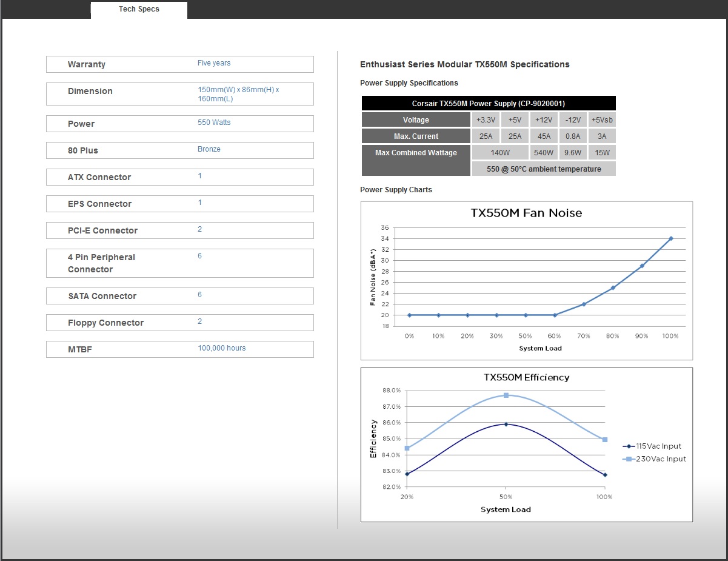This screenshot has width=728, height=561.
Task: Click the "Power Supply Charts" subheading
Action: click(x=396, y=190)
